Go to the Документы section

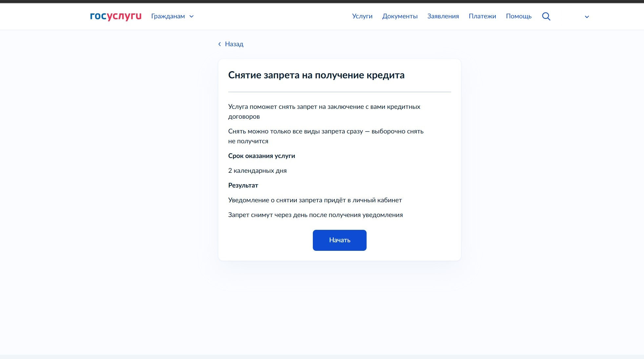[x=400, y=16]
